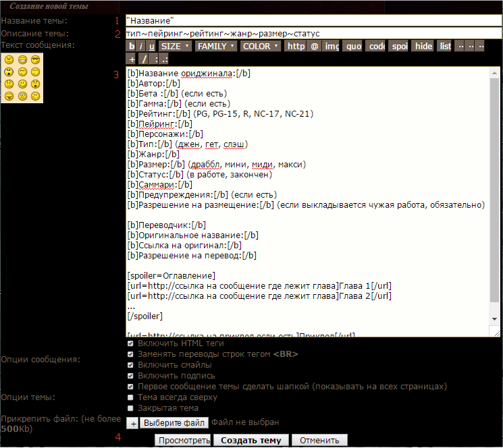Enable 'Закрытая тема' checkbox
503x448 pixels.
click(130, 409)
